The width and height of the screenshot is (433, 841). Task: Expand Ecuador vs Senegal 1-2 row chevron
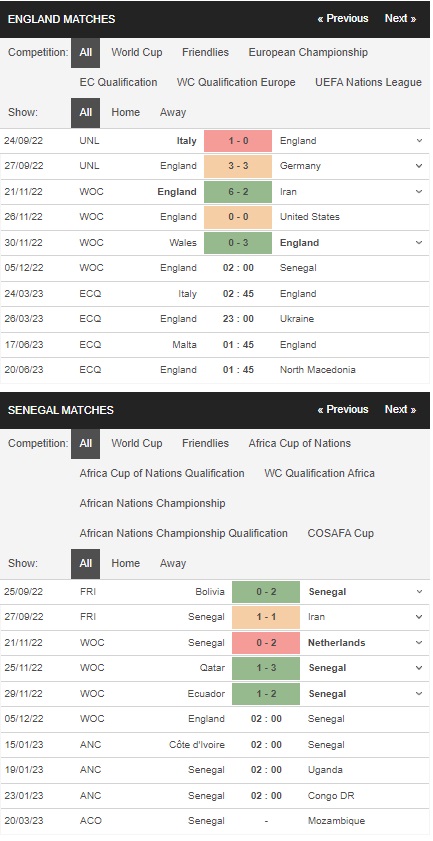(x=419, y=694)
